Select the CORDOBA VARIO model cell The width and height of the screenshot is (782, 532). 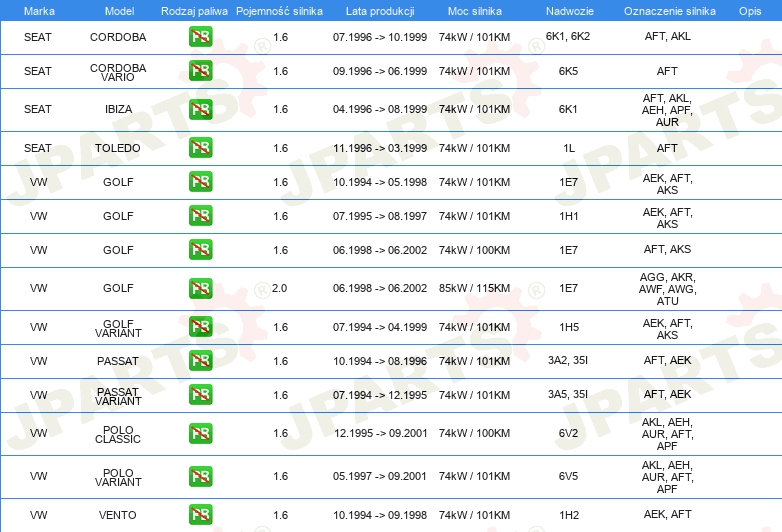point(118,72)
